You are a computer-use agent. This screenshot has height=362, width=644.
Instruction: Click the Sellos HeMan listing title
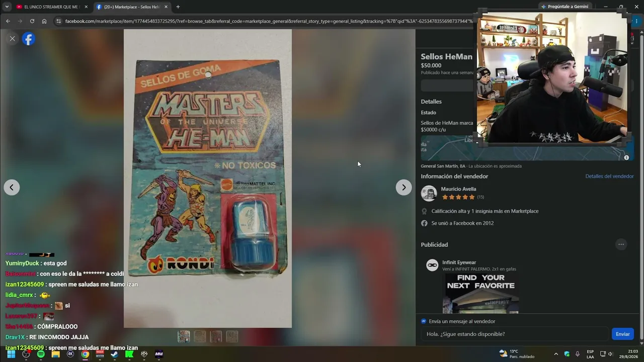pyautogui.click(x=447, y=57)
